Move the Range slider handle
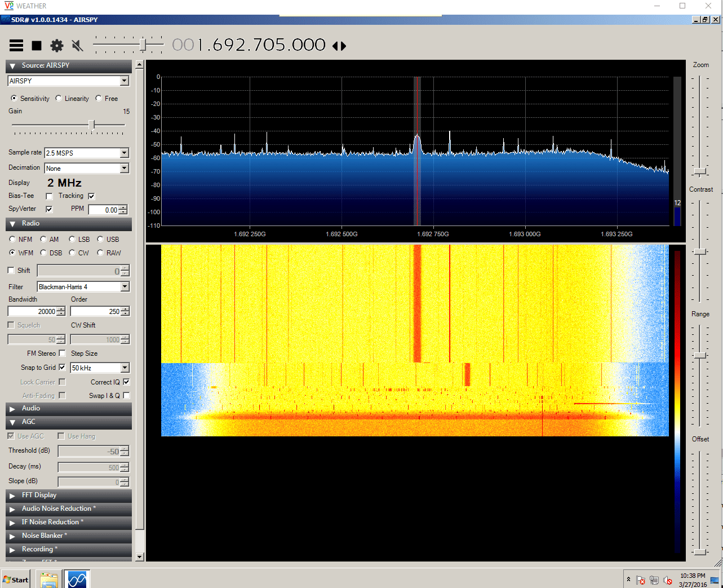This screenshot has height=588, width=723. point(700,355)
